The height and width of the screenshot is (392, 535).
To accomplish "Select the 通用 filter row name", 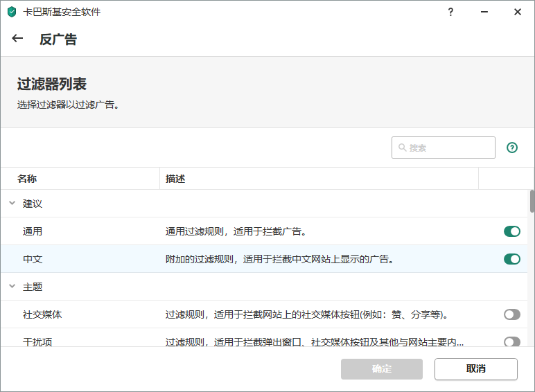I will (x=33, y=231).
